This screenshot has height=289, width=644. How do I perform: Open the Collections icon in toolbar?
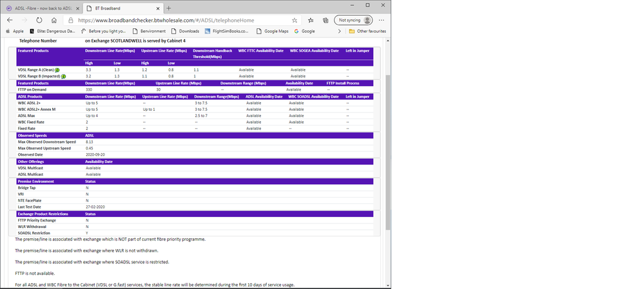(x=324, y=20)
